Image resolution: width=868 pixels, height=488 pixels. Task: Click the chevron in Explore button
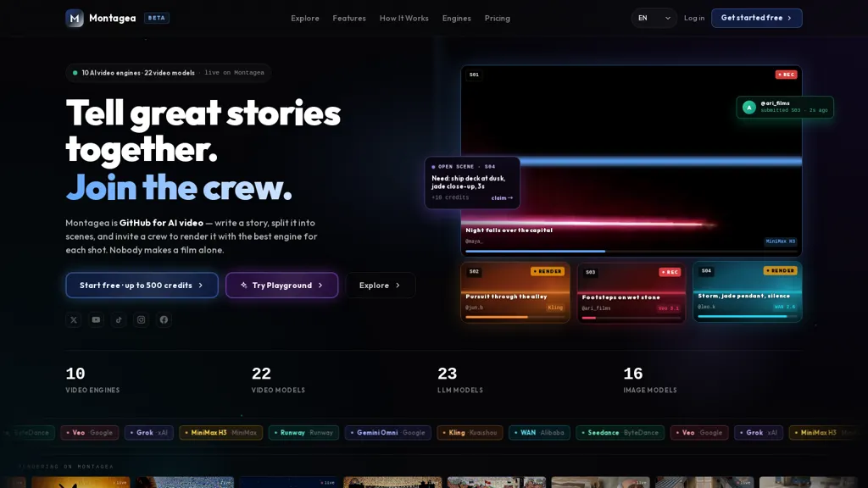[398, 286]
